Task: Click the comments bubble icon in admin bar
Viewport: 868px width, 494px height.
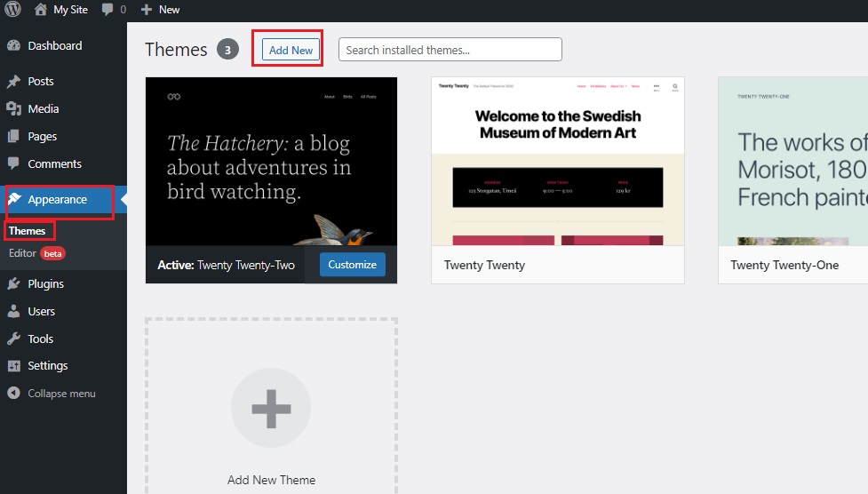Action: coord(108,10)
